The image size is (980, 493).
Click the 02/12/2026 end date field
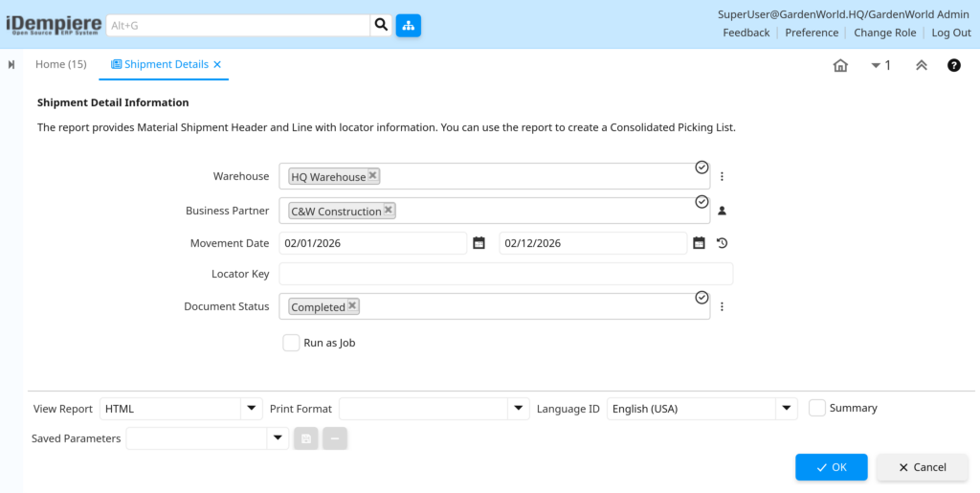[x=592, y=243]
